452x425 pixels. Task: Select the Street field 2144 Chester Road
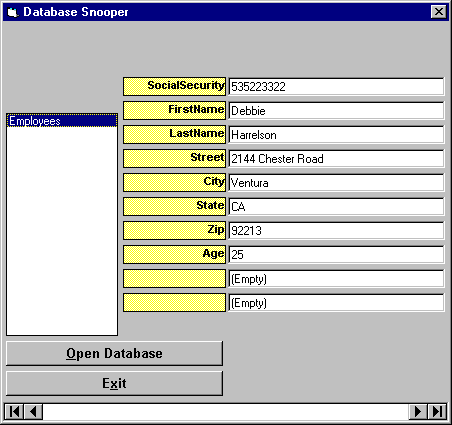pyautogui.click(x=336, y=159)
